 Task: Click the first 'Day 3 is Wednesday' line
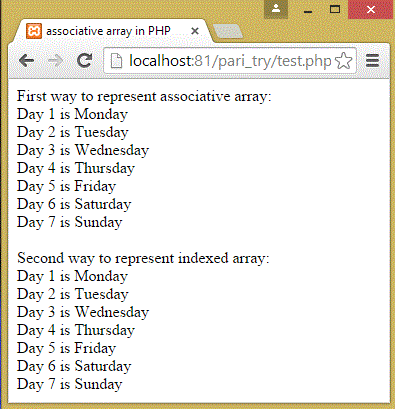click(x=83, y=150)
